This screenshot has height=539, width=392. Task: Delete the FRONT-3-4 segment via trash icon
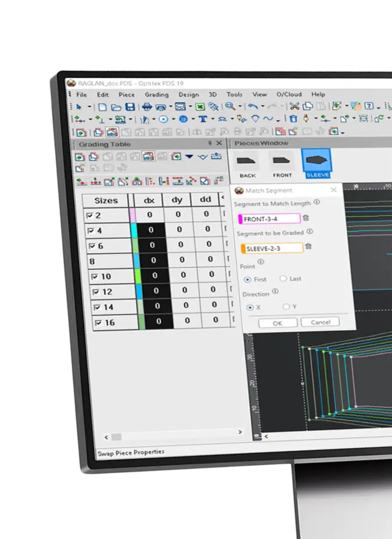pos(306,218)
